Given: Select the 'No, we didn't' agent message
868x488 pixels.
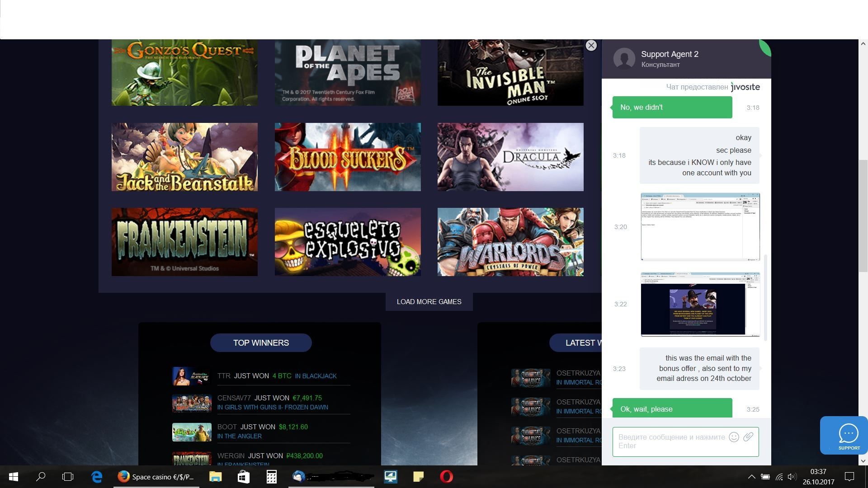Looking at the screenshot, I should pos(672,107).
